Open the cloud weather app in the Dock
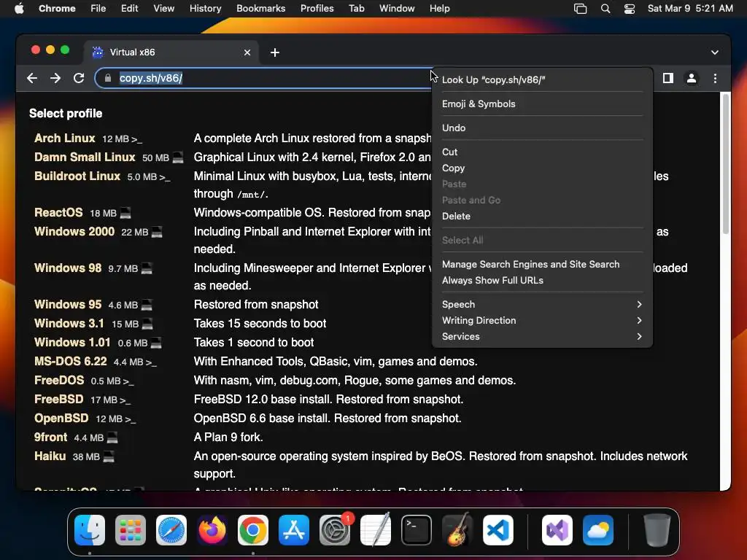747x560 pixels. (598, 530)
